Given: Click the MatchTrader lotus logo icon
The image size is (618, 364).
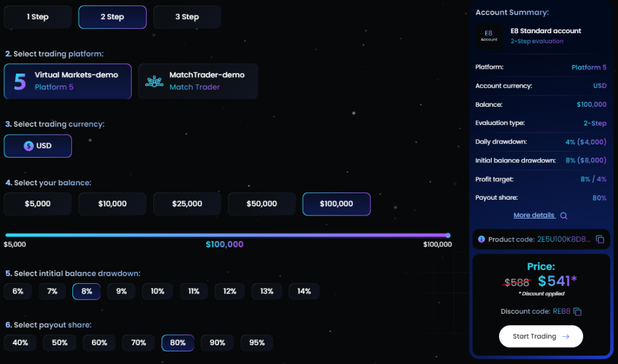Looking at the screenshot, I should pos(154,81).
